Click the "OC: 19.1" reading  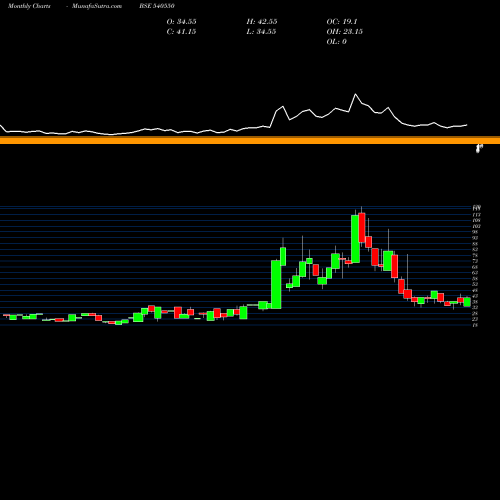click(x=342, y=22)
